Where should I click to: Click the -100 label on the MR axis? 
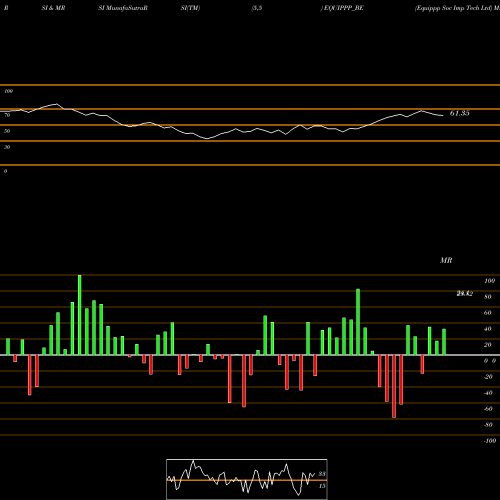[490, 441]
